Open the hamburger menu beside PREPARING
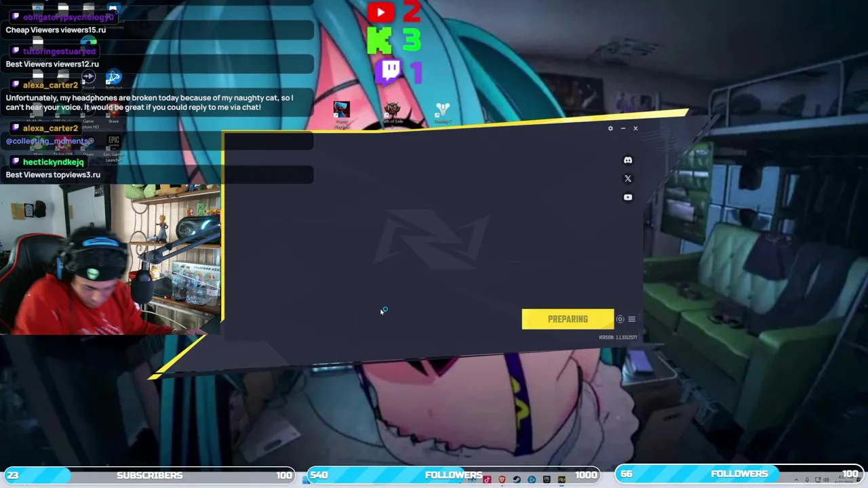Image resolution: width=868 pixels, height=488 pixels. pyautogui.click(x=631, y=319)
